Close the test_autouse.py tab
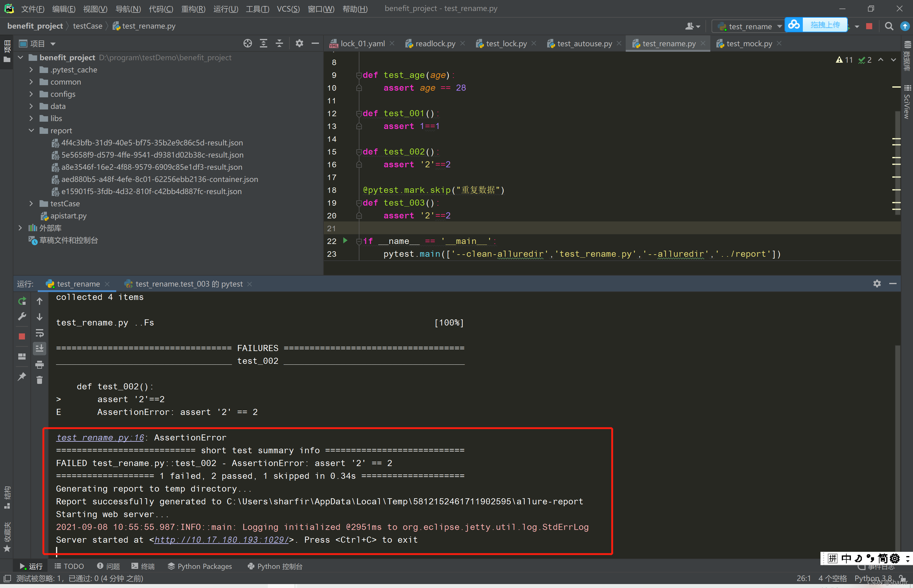The width and height of the screenshot is (913, 588). (x=619, y=43)
